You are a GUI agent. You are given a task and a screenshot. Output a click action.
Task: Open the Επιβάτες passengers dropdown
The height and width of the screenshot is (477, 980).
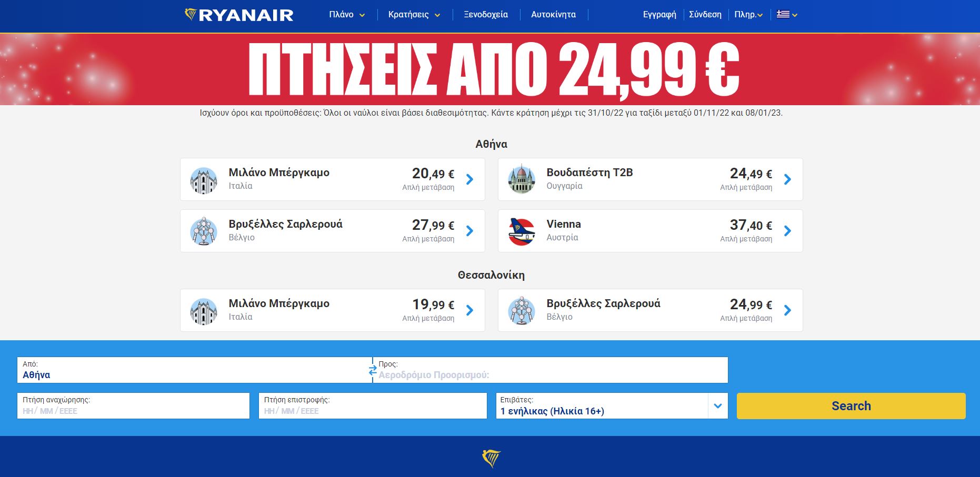point(612,405)
